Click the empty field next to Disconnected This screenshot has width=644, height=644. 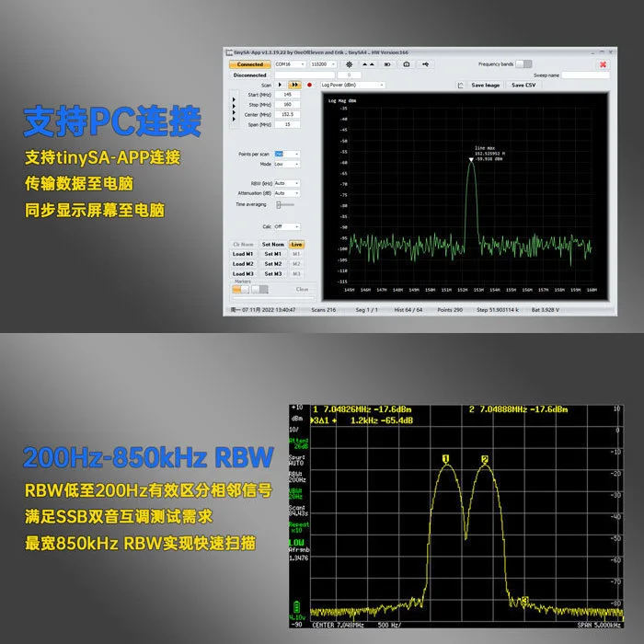point(305,75)
